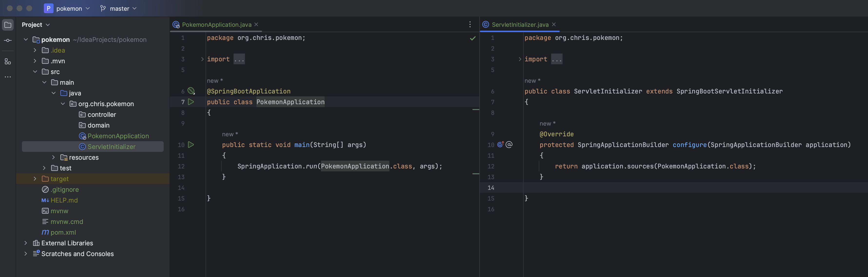Select pom.xml in the project tree
The height and width of the screenshot is (277, 868).
tap(63, 232)
